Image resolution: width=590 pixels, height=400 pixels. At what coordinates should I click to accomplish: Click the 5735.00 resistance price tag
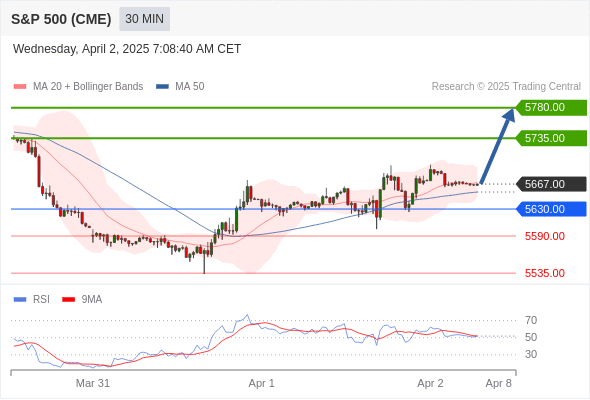[551, 138]
